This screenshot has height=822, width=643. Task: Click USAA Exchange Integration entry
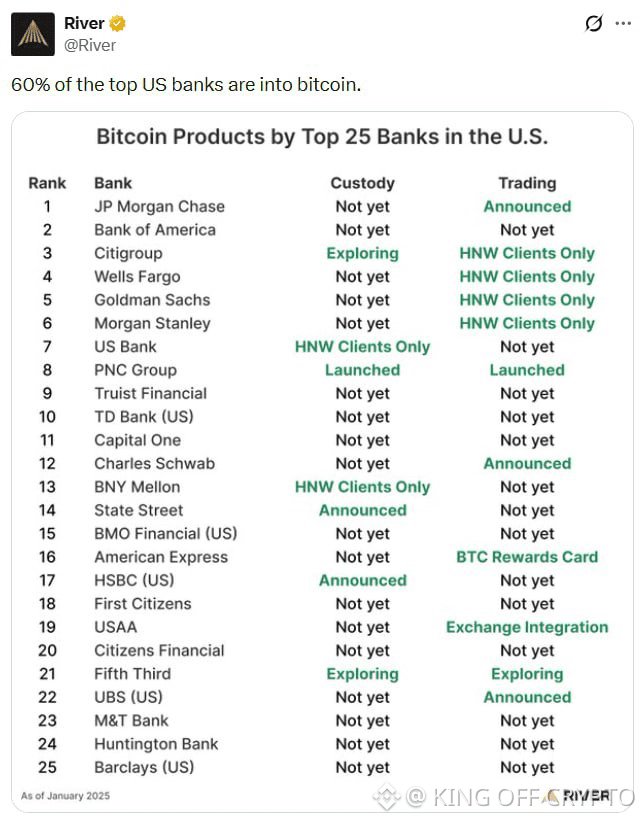[527, 627]
